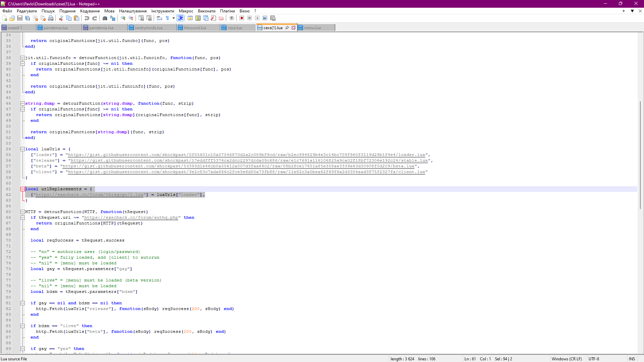Run macro multiple times icon
644x362 pixels.
tap(265, 18)
